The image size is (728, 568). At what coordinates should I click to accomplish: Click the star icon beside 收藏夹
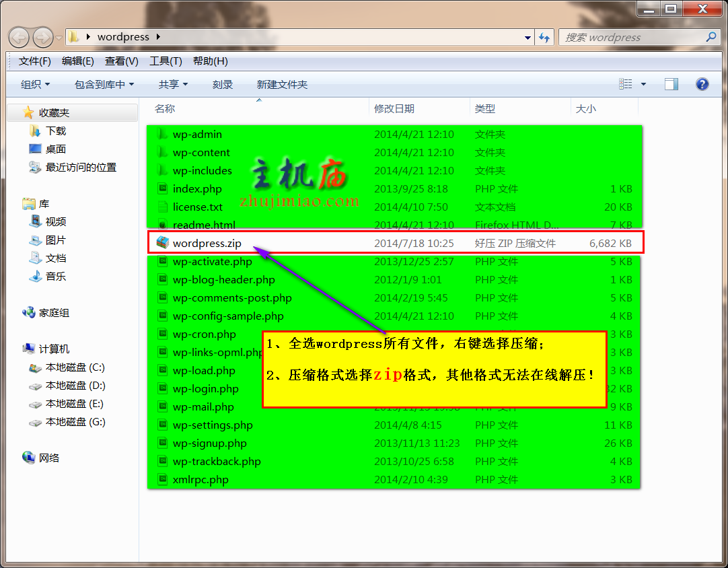(x=28, y=112)
